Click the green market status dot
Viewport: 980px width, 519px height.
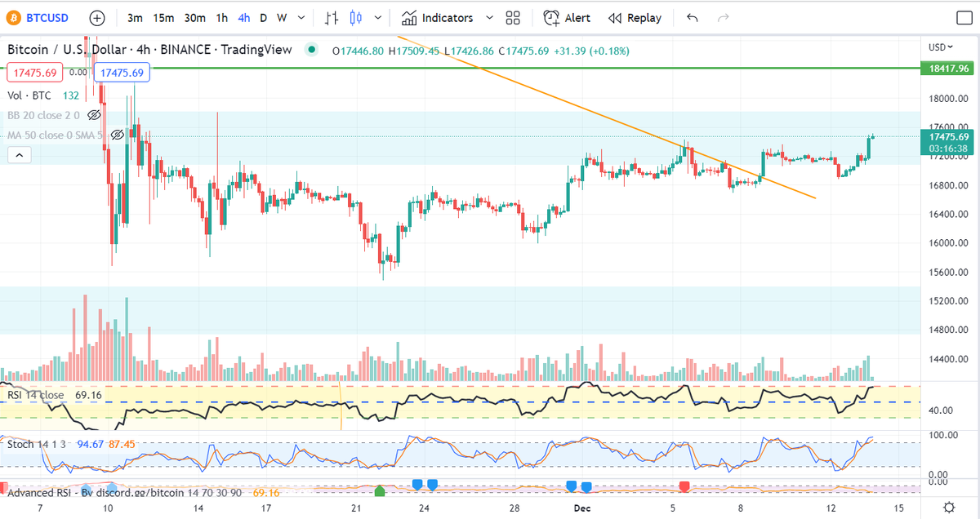coord(311,50)
